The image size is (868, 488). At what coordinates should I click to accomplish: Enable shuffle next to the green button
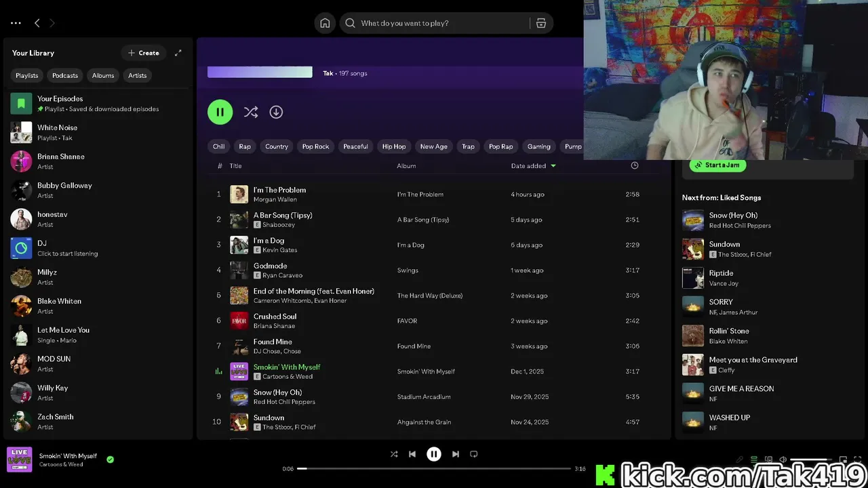point(251,112)
